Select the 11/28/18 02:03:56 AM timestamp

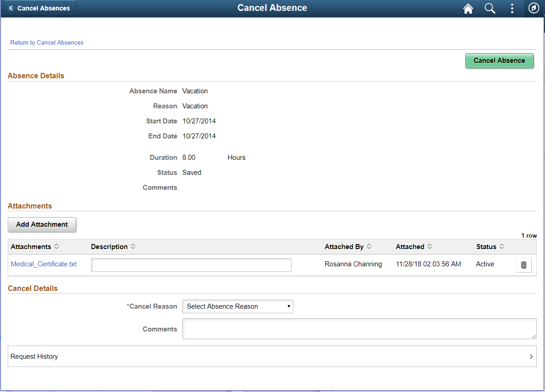click(428, 264)
